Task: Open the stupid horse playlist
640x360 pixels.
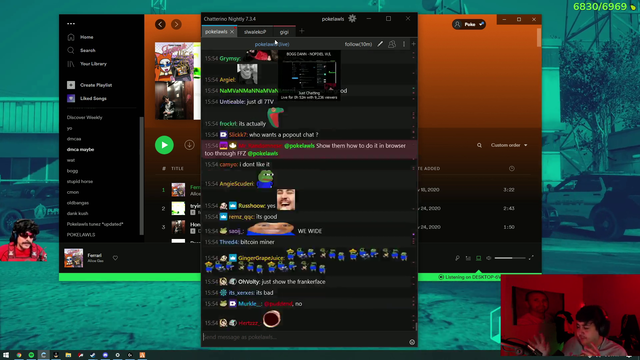Action: click(80, 181)
